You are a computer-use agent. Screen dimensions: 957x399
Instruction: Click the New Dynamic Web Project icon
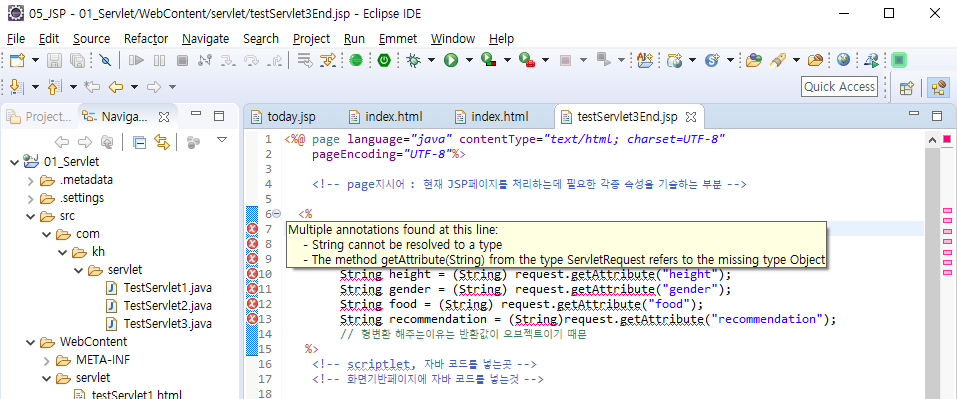[x=674, y=60]
